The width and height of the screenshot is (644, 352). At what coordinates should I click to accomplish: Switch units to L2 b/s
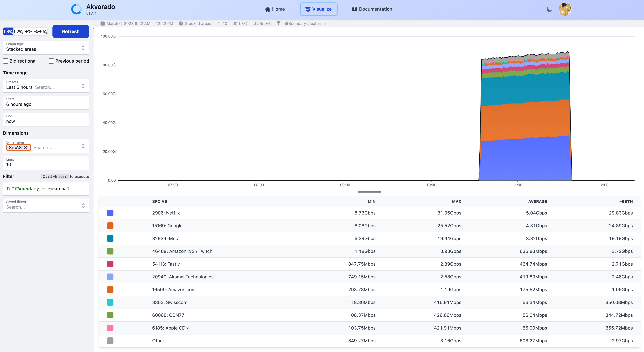(19, 31)
